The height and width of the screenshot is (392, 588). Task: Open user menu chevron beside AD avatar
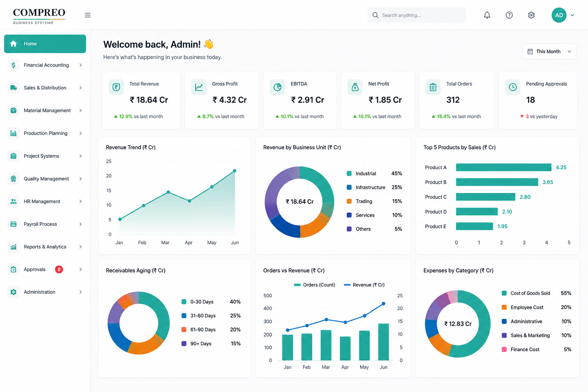[x=572, y=15]
